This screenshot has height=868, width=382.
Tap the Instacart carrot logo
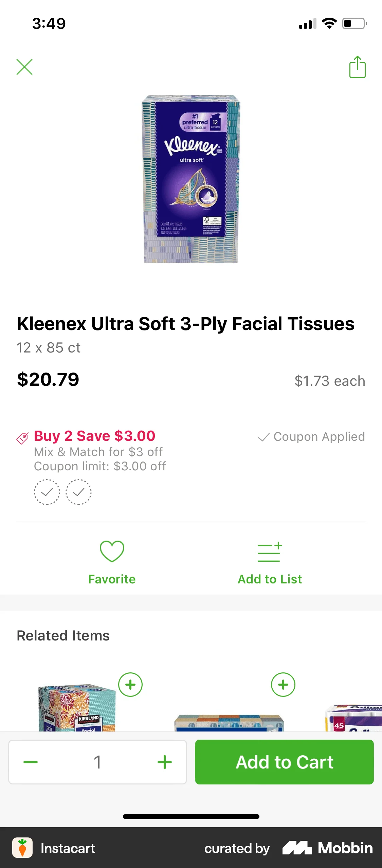point(22,848)
